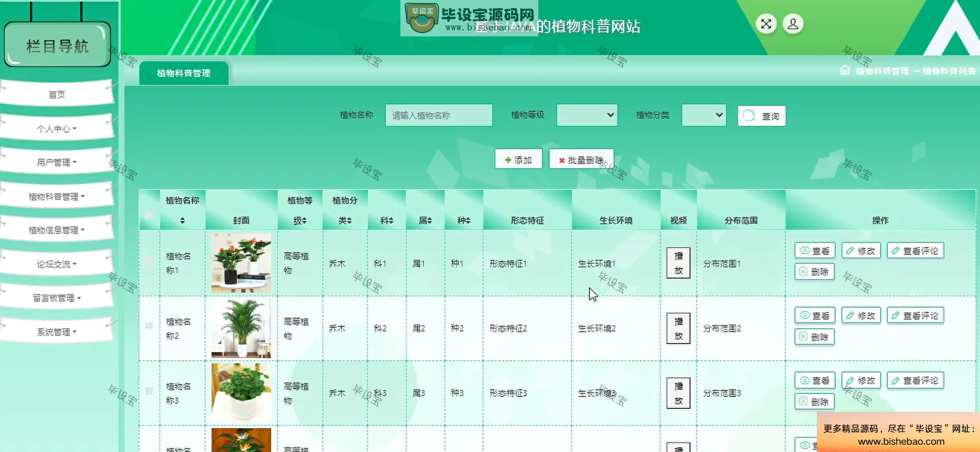Click the home icon in breadcrumb

click(x=845, y=70)
